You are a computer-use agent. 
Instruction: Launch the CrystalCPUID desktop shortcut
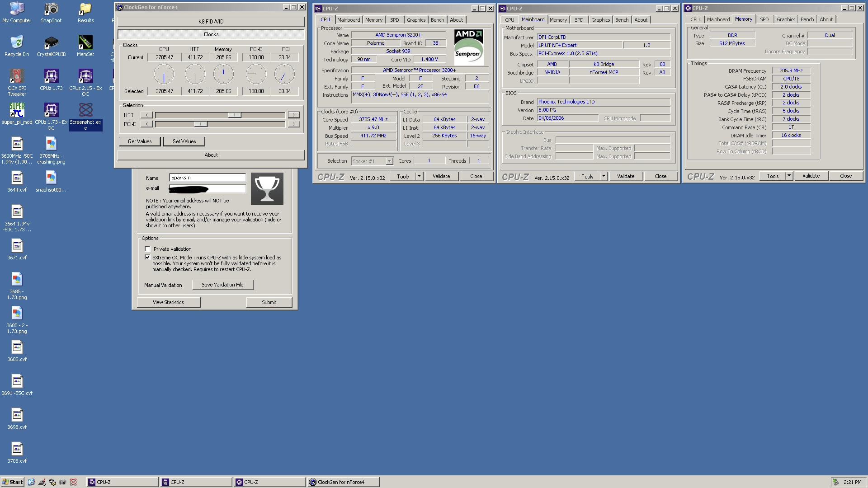tap(51, 46)
